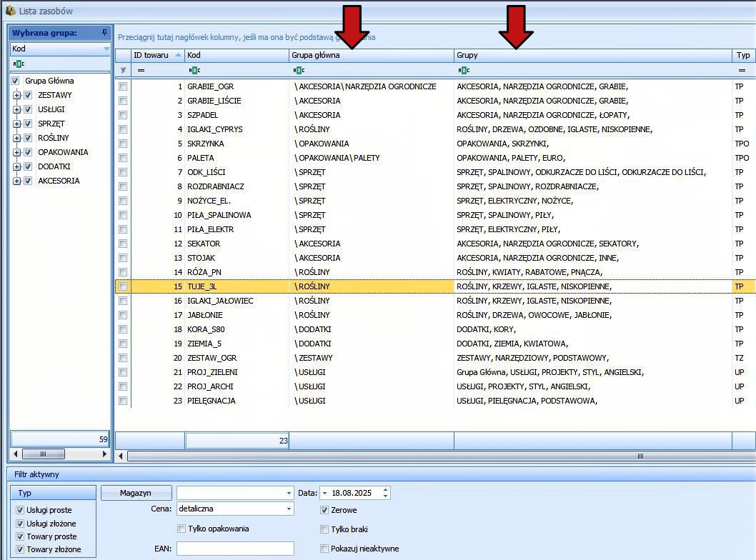Image resolution: width=756 pixels, height=560 pixels.
Task: Open the Kod dropdown in Wybrana grupa panel
Action: tap(106, 49)
